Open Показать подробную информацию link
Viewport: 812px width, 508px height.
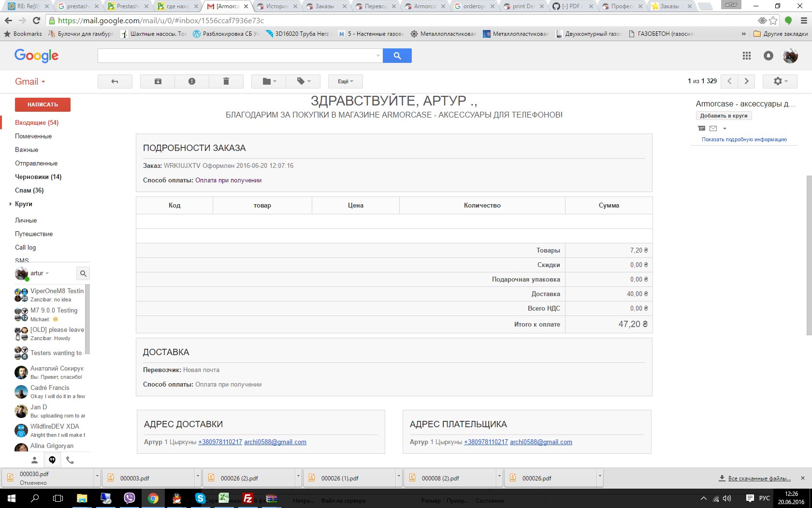coord(744,139)
